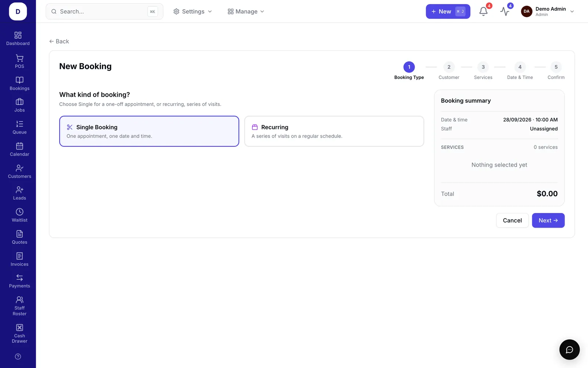The height and width of the screenshot is (368, 588).
Task: Open the chat bubble widget
Action: click(x=569, y=350)
